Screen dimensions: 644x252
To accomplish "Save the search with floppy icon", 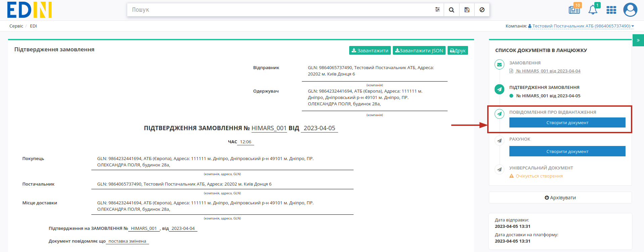I will (x=467, y=10).
